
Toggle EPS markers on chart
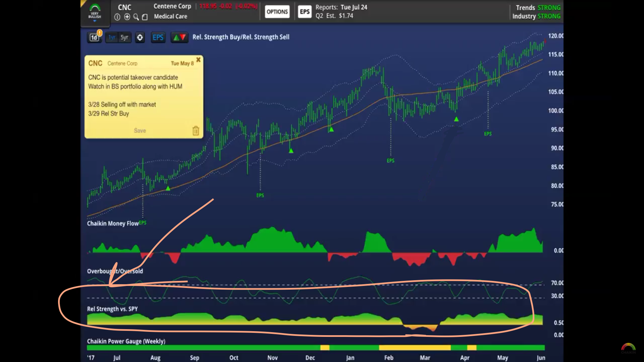click(x=158, y=38)
